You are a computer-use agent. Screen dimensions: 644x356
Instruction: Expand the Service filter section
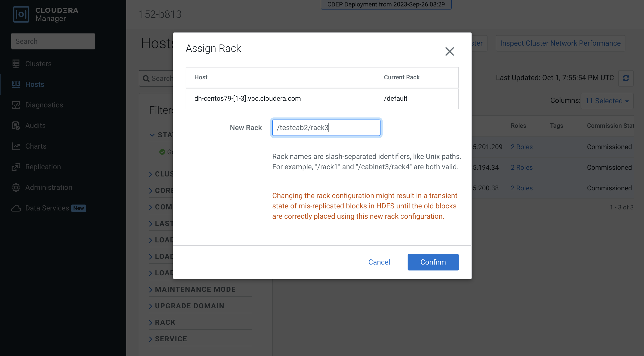pyautogui.click(x=171, y=339)
